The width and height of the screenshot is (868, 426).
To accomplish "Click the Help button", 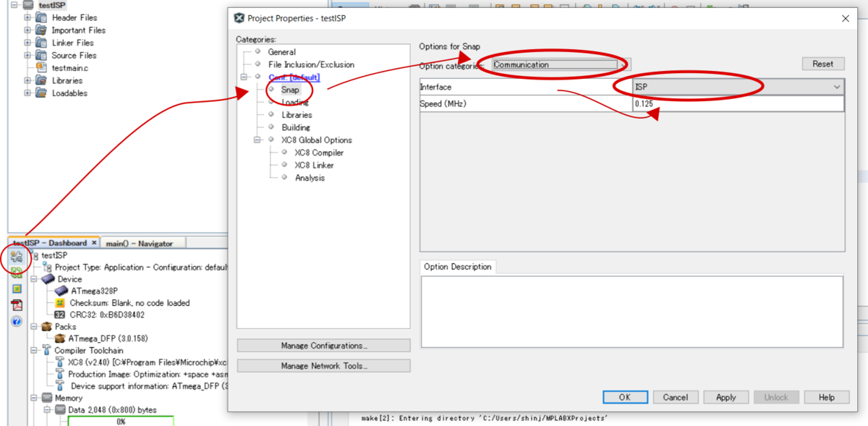I will pos(827,397).
